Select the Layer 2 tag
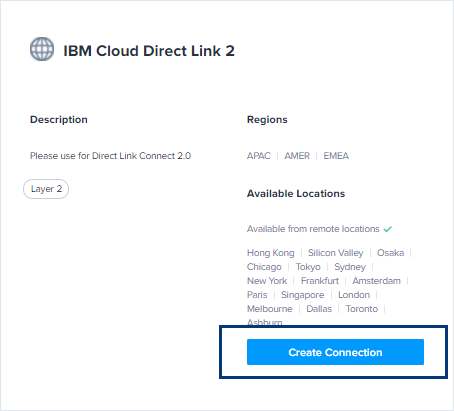The height and width of the screenshot is (411, 454). pyautogui.click(x=46, y=189)
